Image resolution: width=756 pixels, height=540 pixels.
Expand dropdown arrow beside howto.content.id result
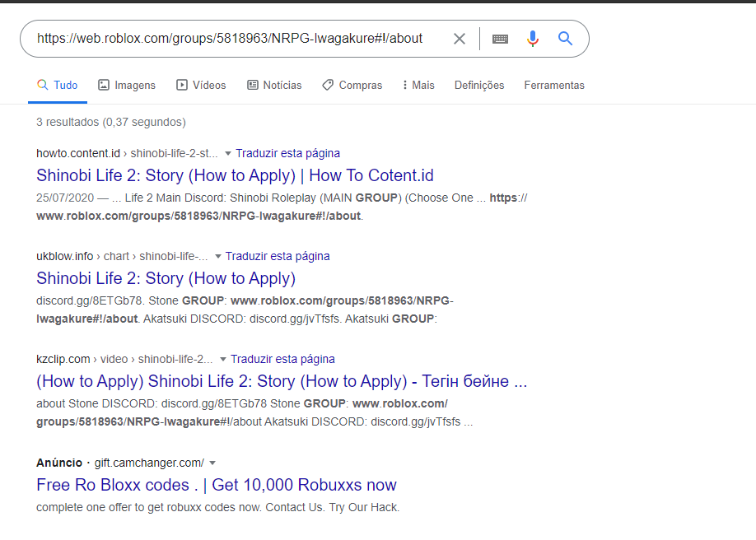point(228,154)
